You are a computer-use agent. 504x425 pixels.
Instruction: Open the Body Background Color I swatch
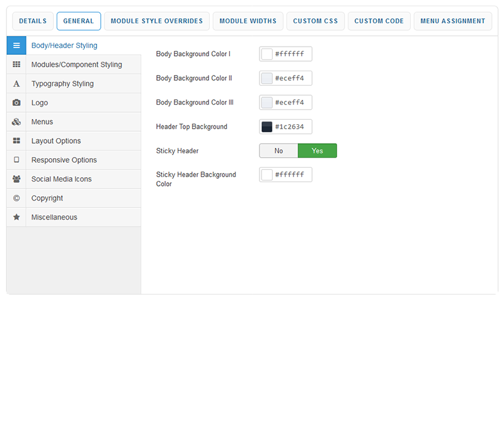pos(267,54)
